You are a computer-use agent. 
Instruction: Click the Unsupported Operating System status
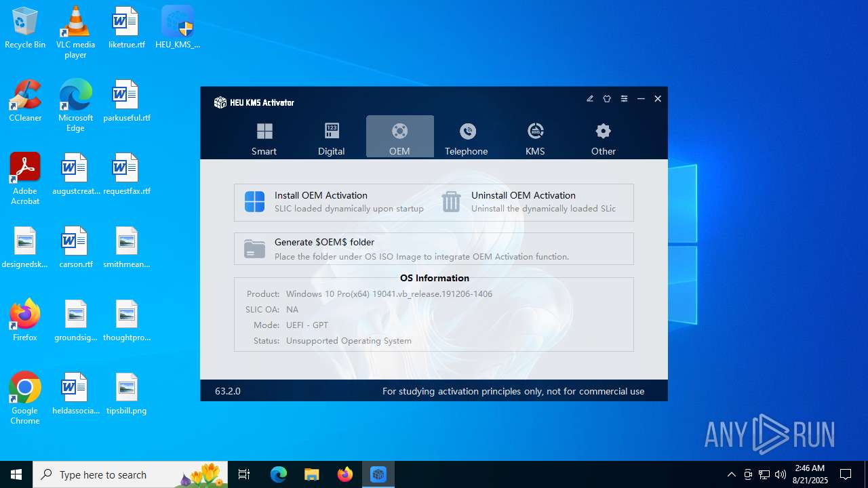coord(349,341)
